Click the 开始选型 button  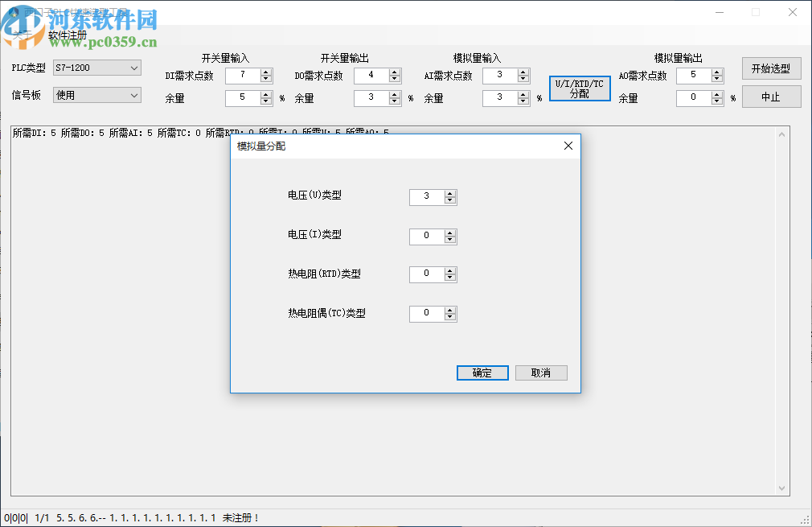click(770, 68)
